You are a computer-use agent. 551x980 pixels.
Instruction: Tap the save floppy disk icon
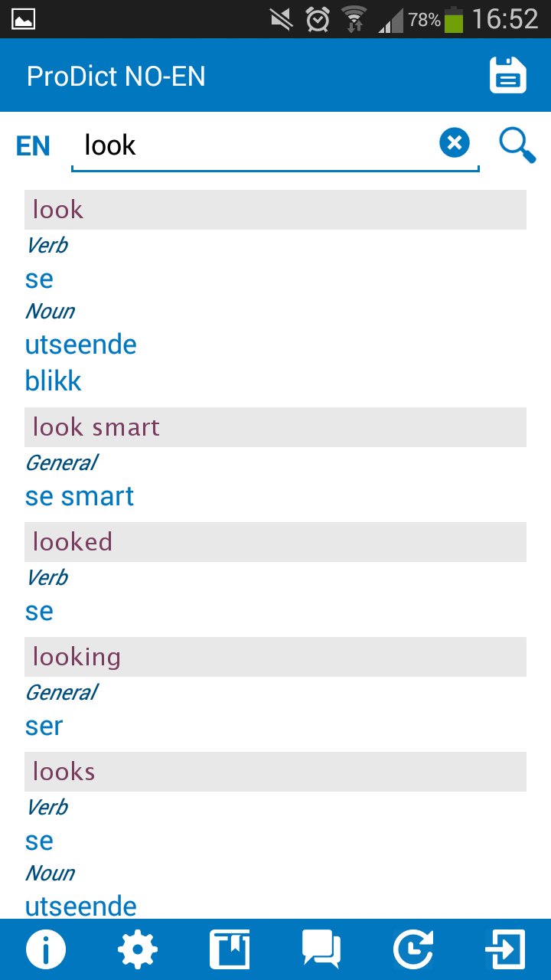pos(508,76)
